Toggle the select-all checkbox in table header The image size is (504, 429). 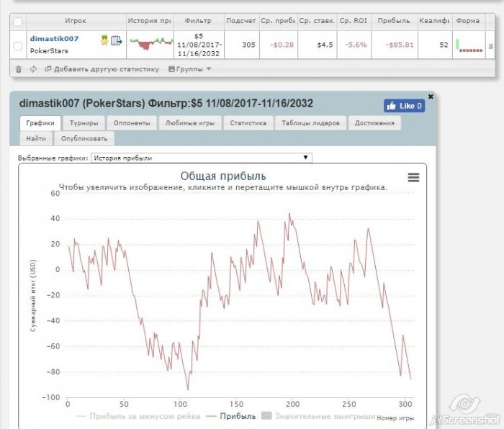18,21
